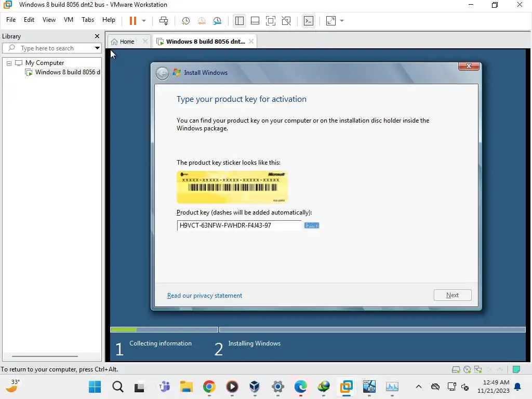This screenshot has width=532, height=399.
Task: Open the Read our privacy statement link
Action: [x=205, y=296]
